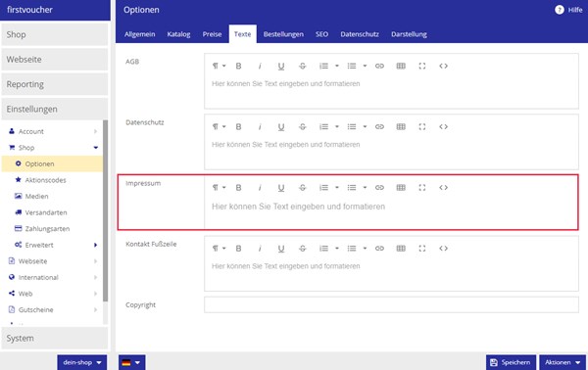
Task: Toggle bold in the Datenschutz editor
Action: (238, 127)
